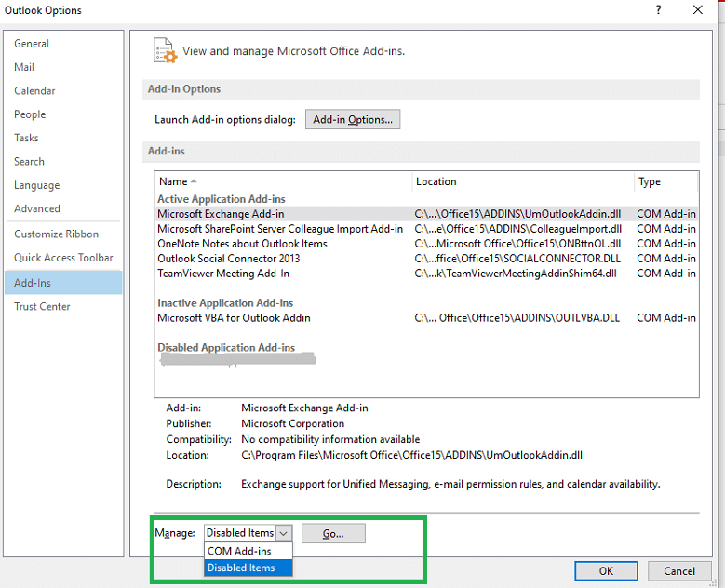Screen dimensions: 725x588
Task: Close the Outlook Options dialog
Action: [x=698, y=9]
